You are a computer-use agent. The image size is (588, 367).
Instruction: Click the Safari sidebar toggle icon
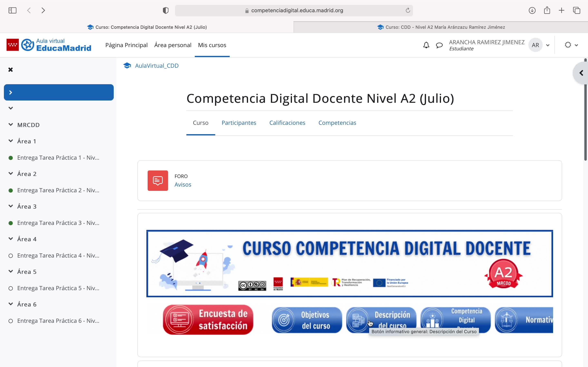[x=12, y=10]
